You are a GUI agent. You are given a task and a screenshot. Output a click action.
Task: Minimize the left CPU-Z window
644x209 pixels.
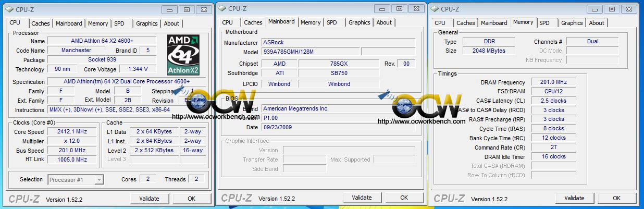169,9
